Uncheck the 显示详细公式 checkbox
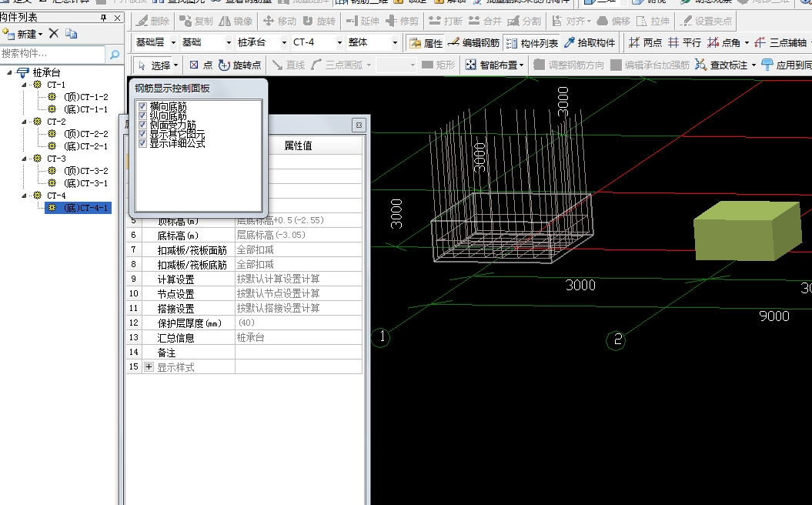812x505 pixels. click(143, 143)
